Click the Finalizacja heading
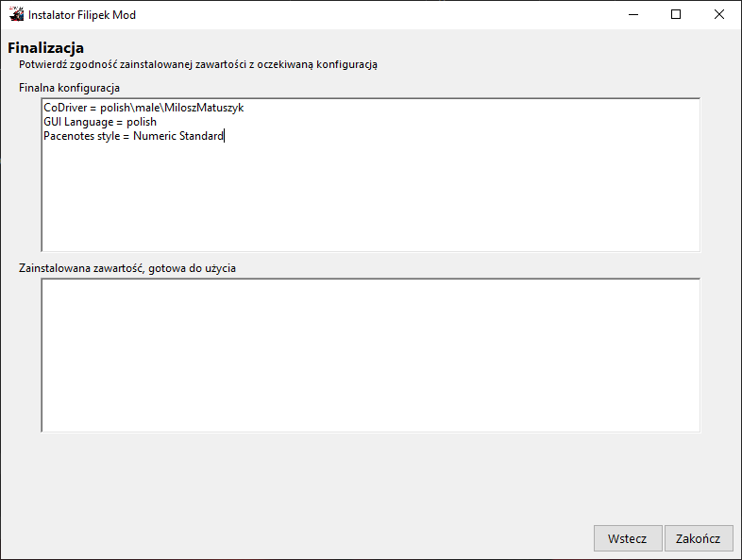Image resolution: width=742 pixels, height=560 pixels. (x=46, y=48)
